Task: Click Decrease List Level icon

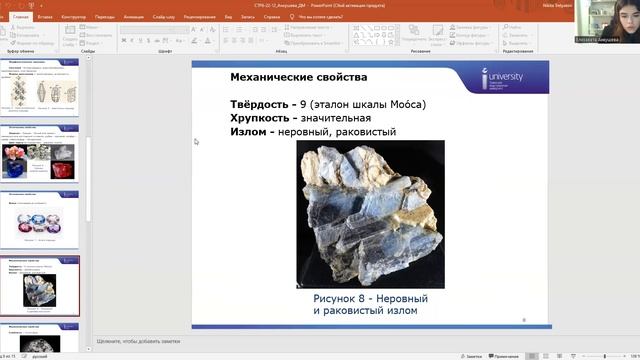Action: (255, 30)
